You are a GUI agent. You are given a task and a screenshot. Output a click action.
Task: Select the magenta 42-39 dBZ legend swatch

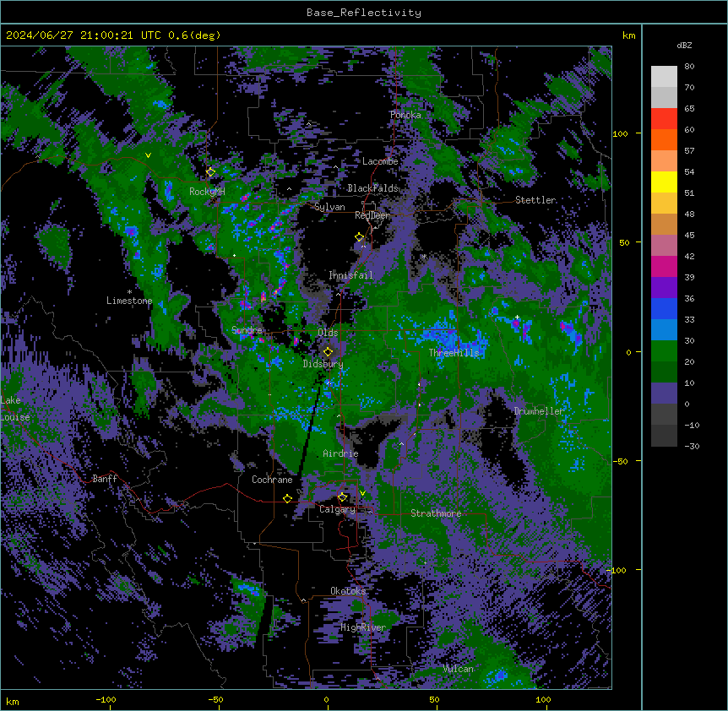click(664, 266)
